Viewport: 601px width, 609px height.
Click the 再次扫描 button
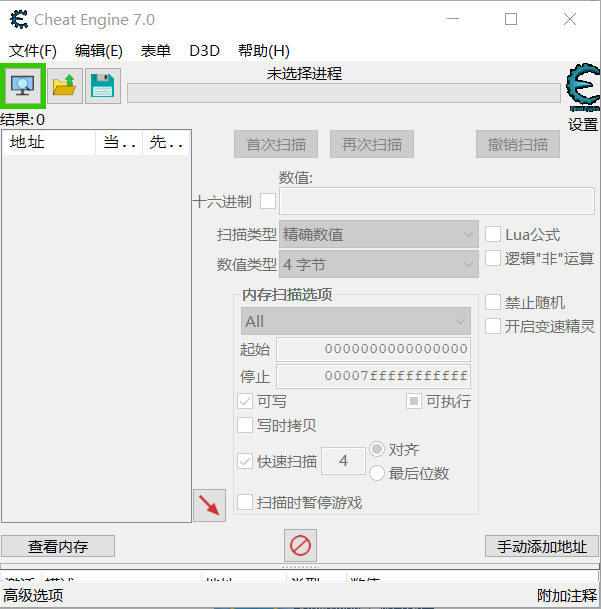(x=372, y=144)
